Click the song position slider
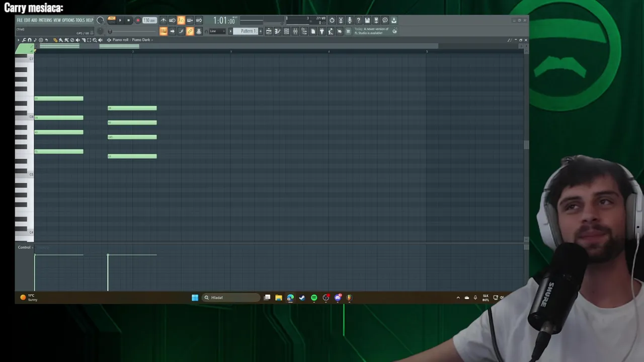The width and height of the screenshot is (644, 362). click(x=132, y=31)
